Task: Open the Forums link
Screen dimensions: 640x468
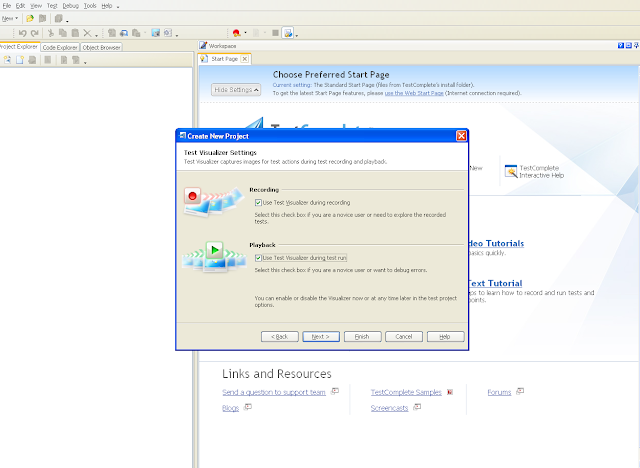Action: [x=499, y=392]
